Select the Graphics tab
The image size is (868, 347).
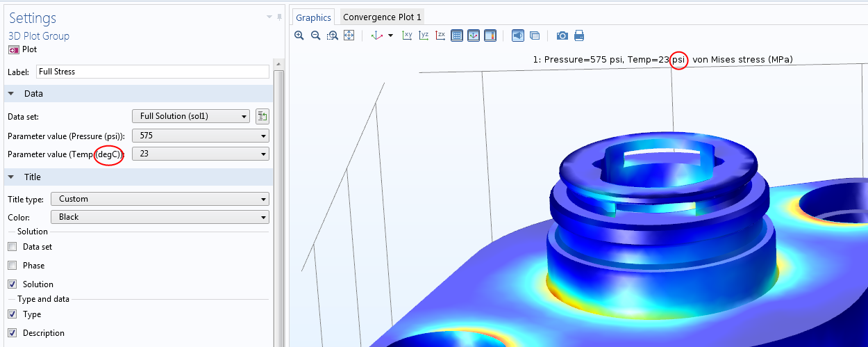[313, 17]
